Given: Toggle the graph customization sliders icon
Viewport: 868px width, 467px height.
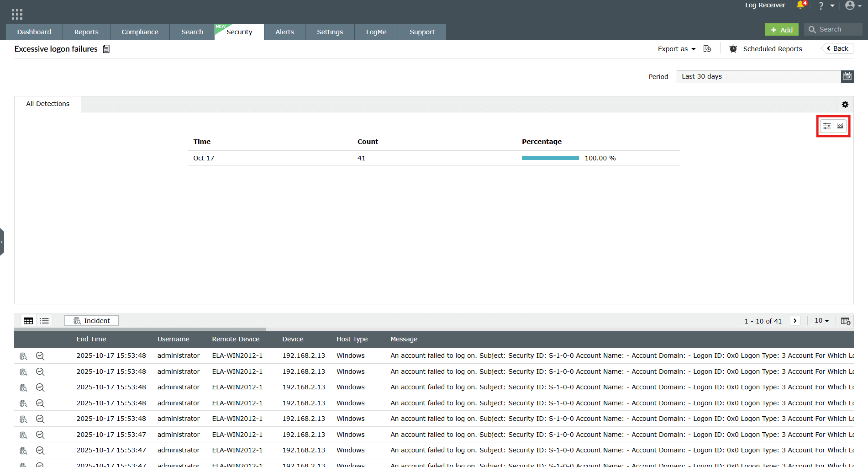Looking at the screenshot, I should 826,126.
